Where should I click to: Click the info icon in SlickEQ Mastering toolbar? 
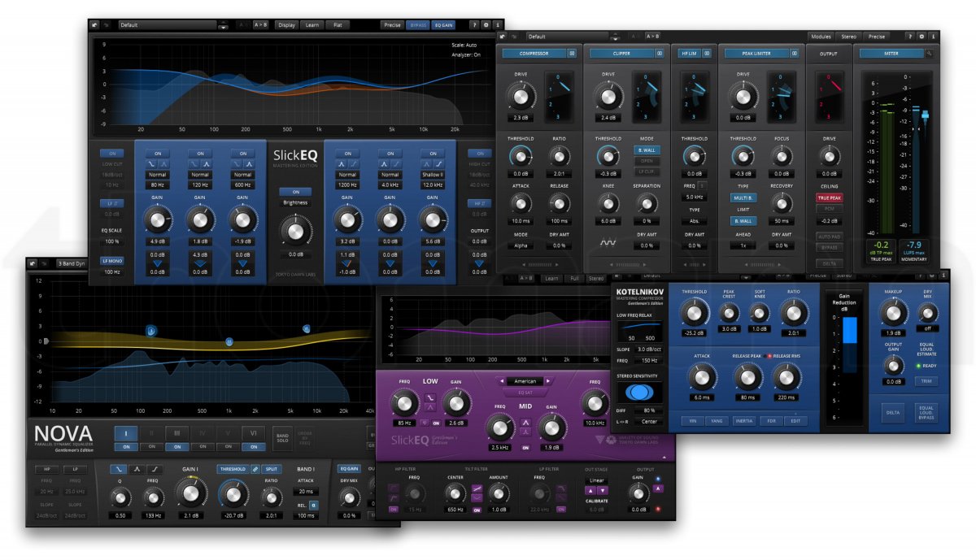click(497, 25)
